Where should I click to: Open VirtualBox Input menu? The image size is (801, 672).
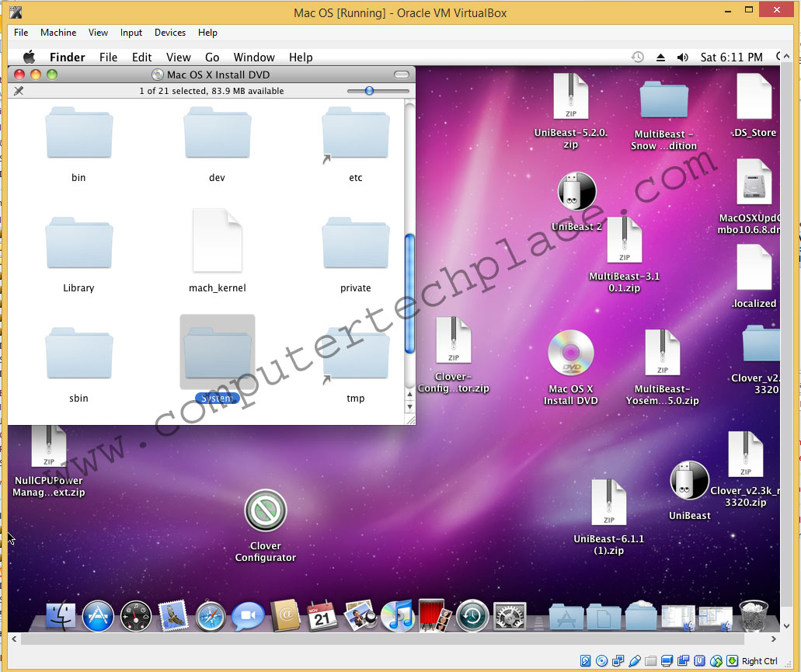pyautogui.click(x=131, y=33)
